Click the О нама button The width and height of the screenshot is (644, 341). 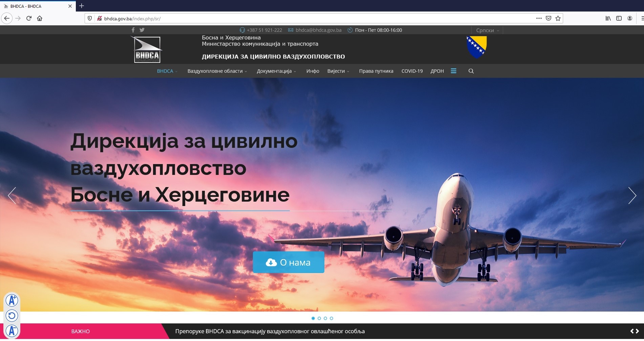click(x=288, y=262)
